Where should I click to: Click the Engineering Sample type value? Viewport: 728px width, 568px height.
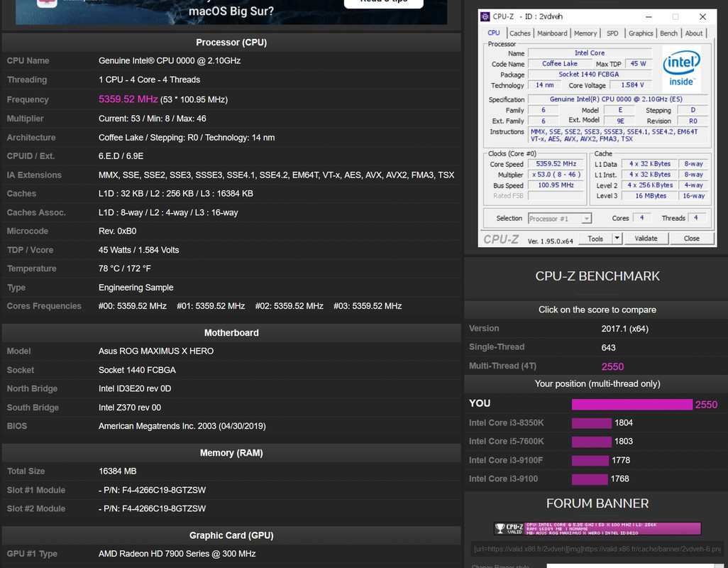pyautogui.click(x=136, y=288)
